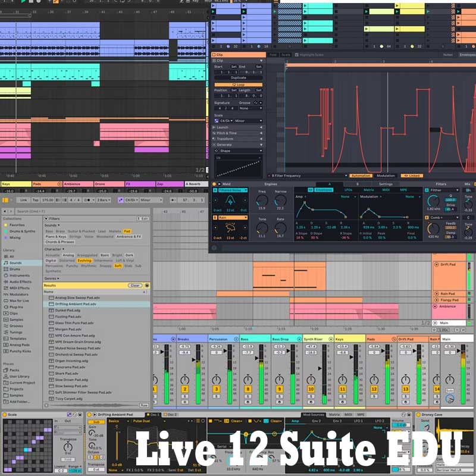Enable Loop in the Clip panel

237,84
